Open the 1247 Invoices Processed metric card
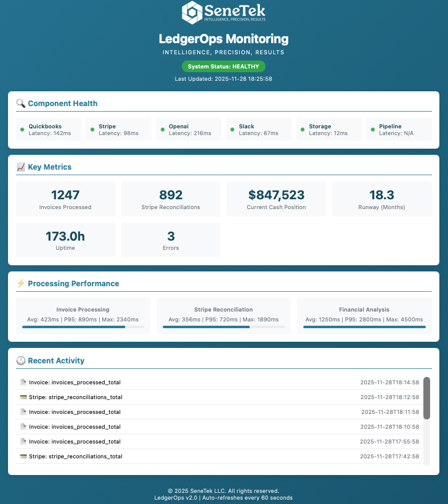Image resolution: width=448 pixels, height=504 pixels. (x=65, y=199)
